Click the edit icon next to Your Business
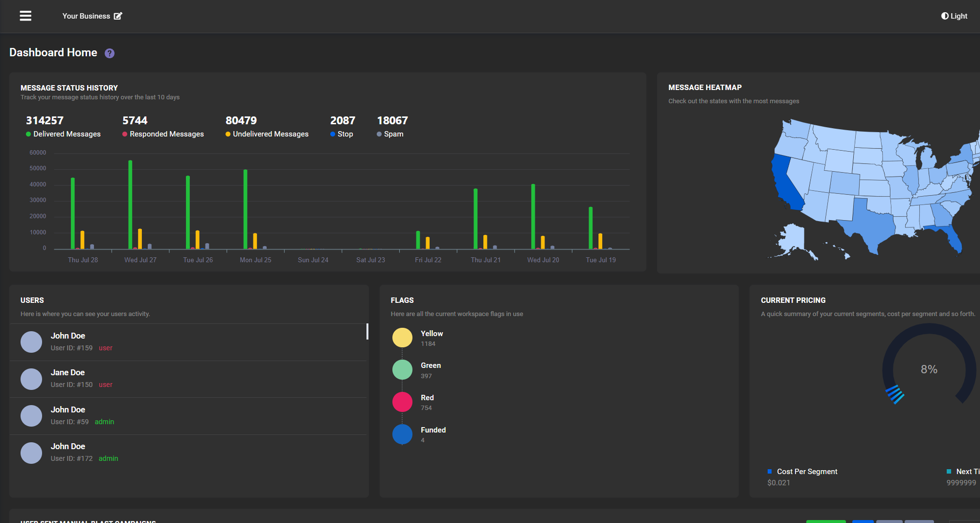The image size is (980, 523). pos(118,16)
